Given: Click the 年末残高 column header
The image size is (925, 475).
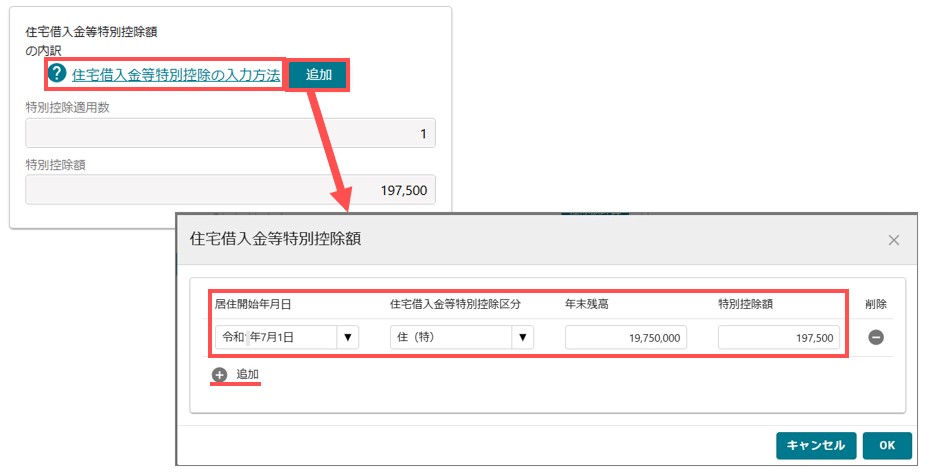Looking at the screenshot, I should pos(586,304).
